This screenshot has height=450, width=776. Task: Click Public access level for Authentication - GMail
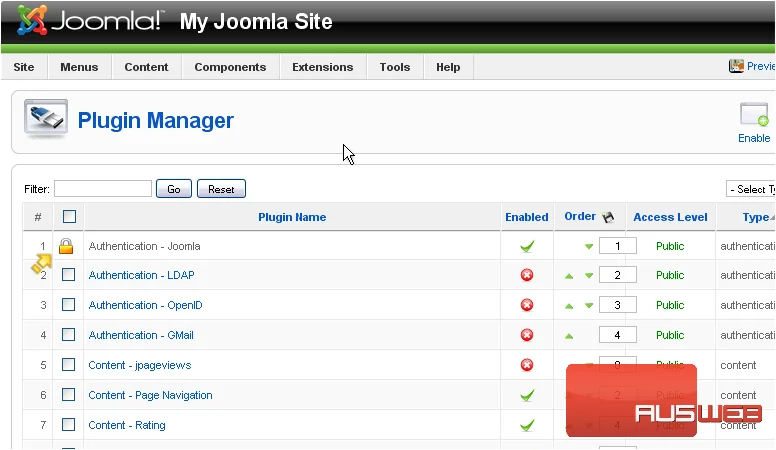click(670, 335)
